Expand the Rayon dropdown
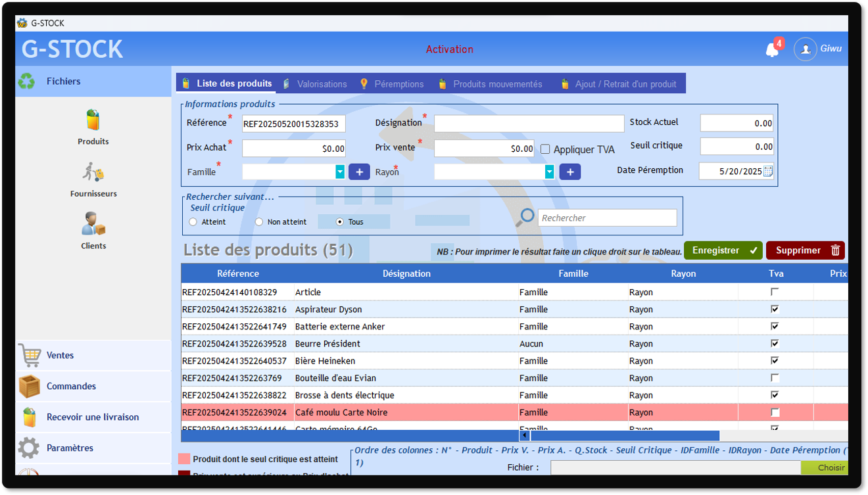Screen dimensions: 868x495 click(550, 172)
